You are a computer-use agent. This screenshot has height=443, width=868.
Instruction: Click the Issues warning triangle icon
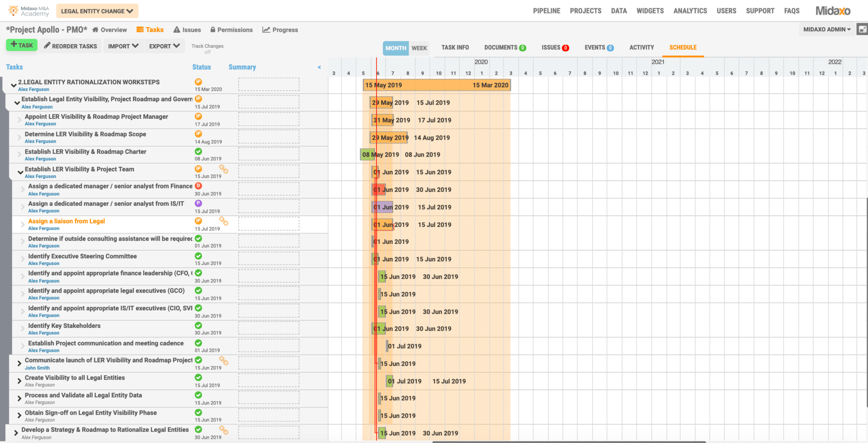177,30
